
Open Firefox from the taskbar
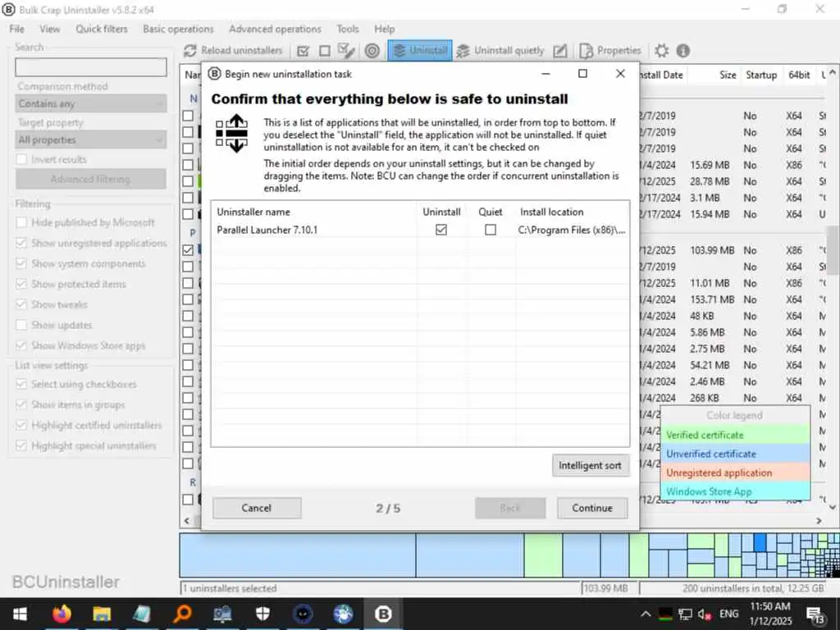(62, 614)
